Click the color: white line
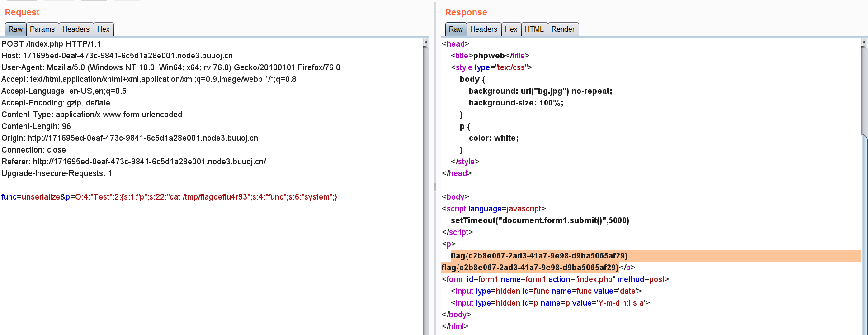868x335 pixels. [x=494, y=138]
